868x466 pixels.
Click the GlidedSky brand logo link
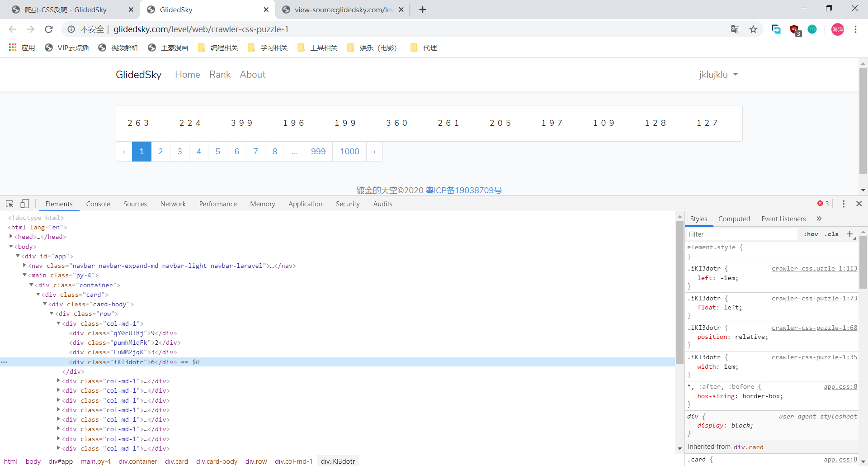pos(138,75)
